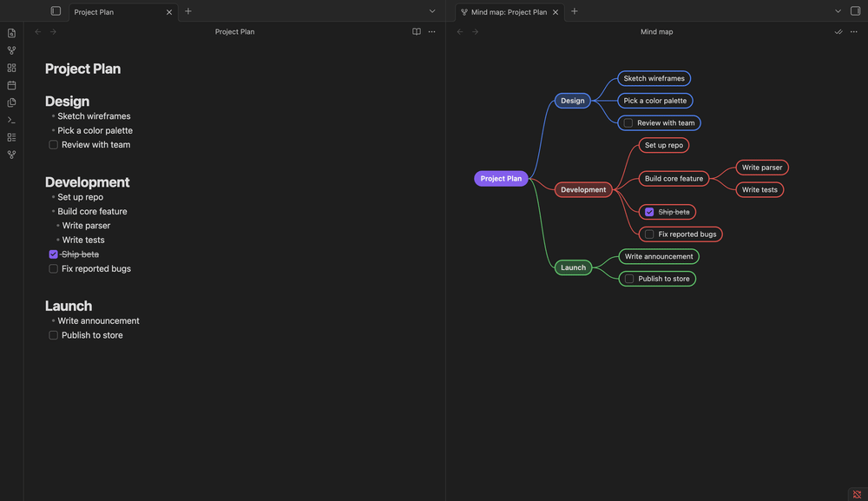Viewport: 868px width, 501px height.
Task: Click the 'Sketch wireframes' mind map node
Action: pyautogui.click(x=654, y=79)
